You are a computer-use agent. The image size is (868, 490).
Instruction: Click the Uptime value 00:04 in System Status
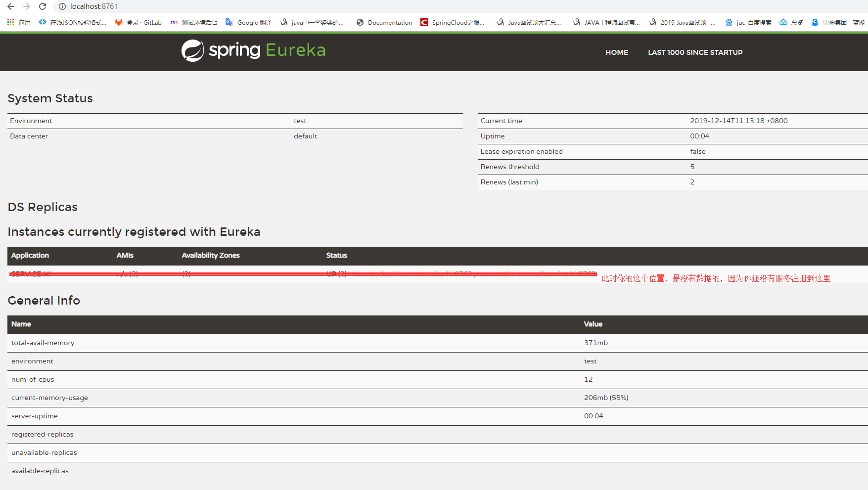[700, 136]
